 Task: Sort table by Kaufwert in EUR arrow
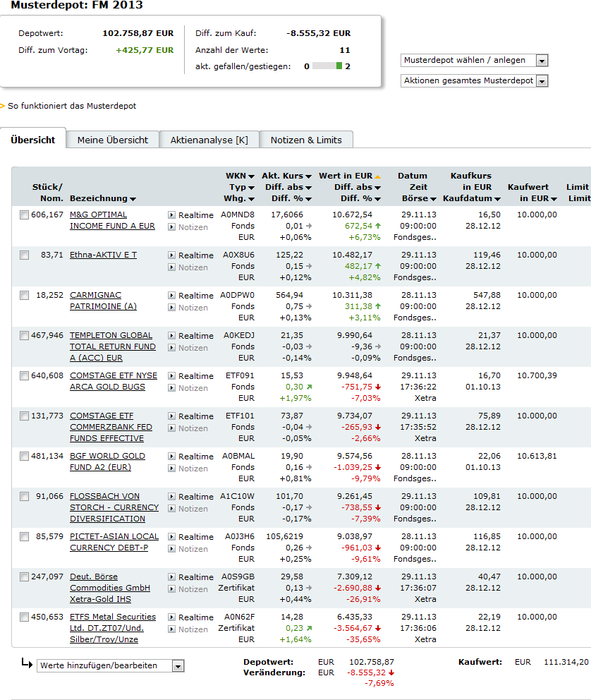click(554, 199)
